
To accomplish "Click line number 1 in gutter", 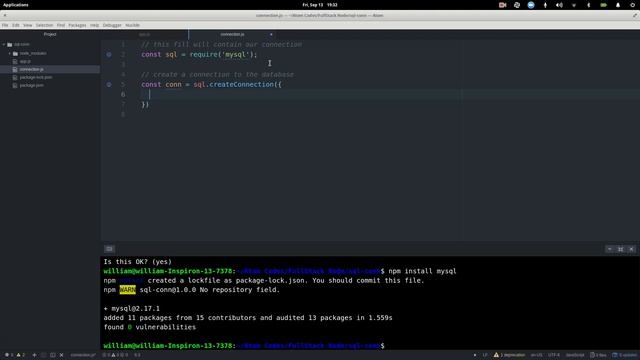I will 123,44.
